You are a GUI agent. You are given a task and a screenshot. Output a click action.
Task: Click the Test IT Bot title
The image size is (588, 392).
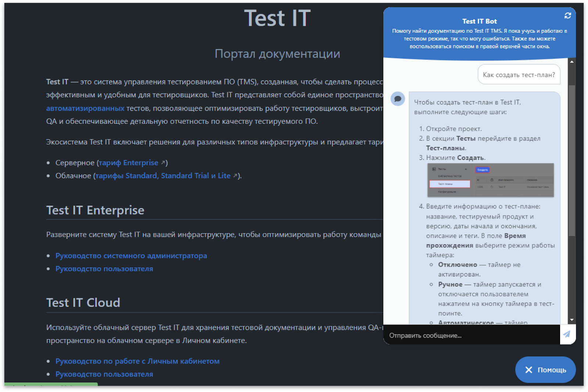479,21
